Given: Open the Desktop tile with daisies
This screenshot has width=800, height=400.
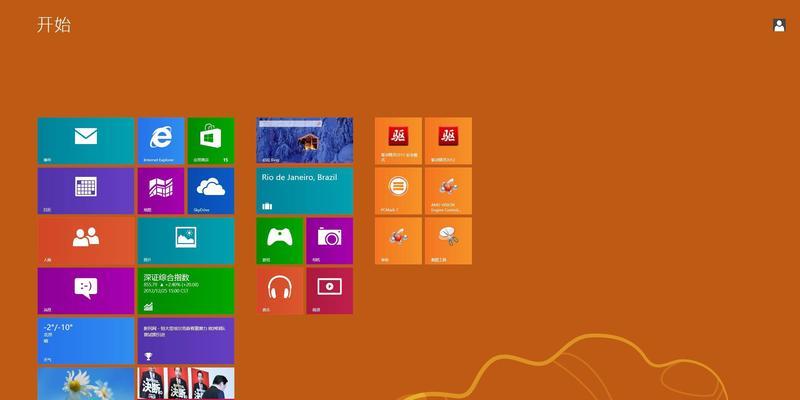Looking at the screenshot, I should pos(86,384).
